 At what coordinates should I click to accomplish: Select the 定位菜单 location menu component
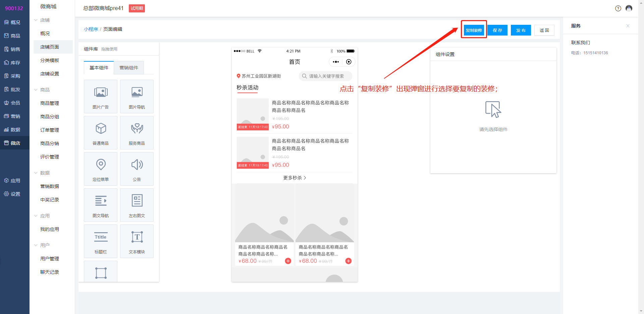pyautogui.click(x=101, y=169)
